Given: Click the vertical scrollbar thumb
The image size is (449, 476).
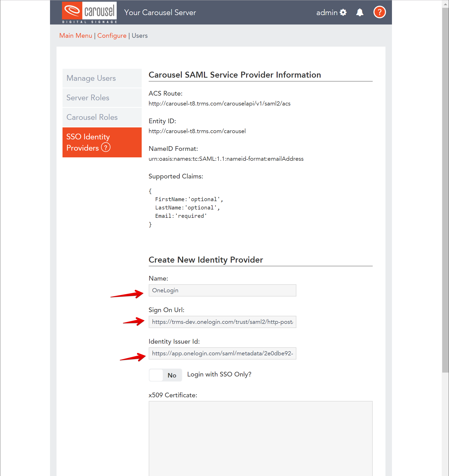Looking at the screenshot, I should 445,190.
